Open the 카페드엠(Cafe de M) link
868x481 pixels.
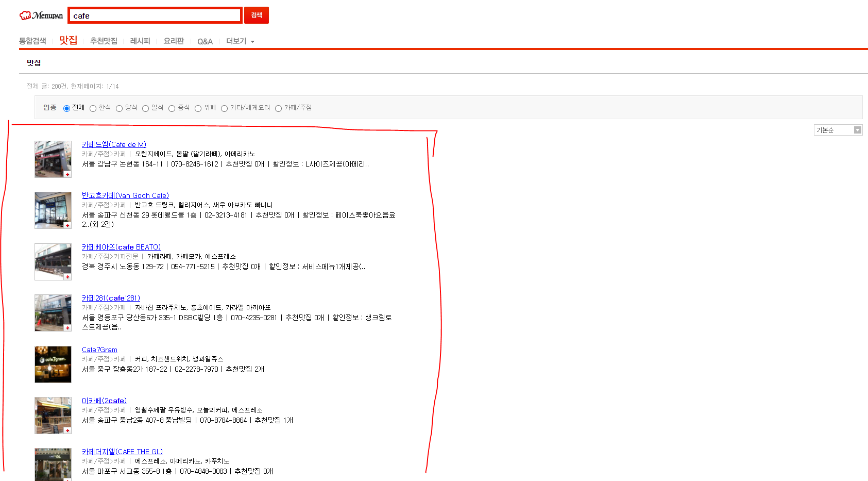point(114,144)
